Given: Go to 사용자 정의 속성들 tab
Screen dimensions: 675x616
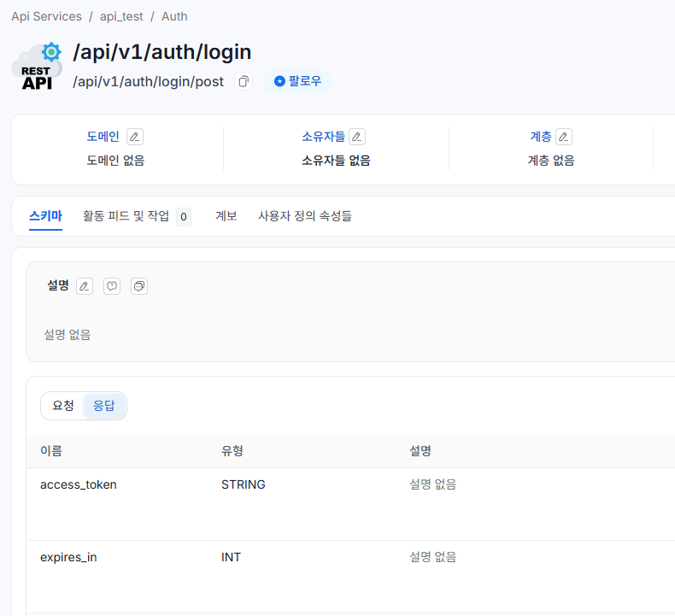Looking at the screenshot, I should (x=304, y=216).
